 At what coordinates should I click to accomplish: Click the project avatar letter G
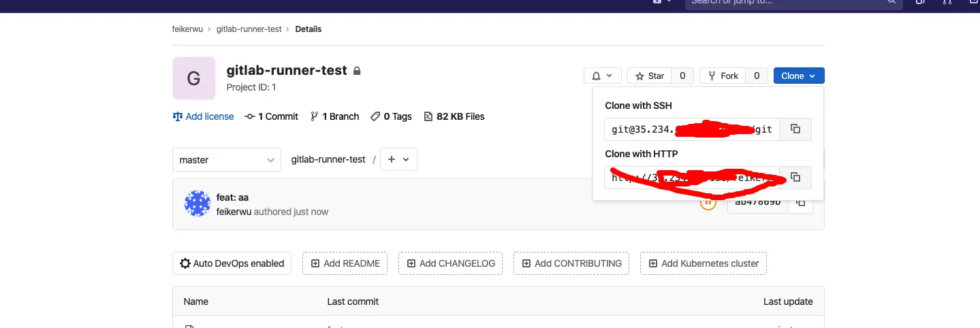(x=193, y=78)
